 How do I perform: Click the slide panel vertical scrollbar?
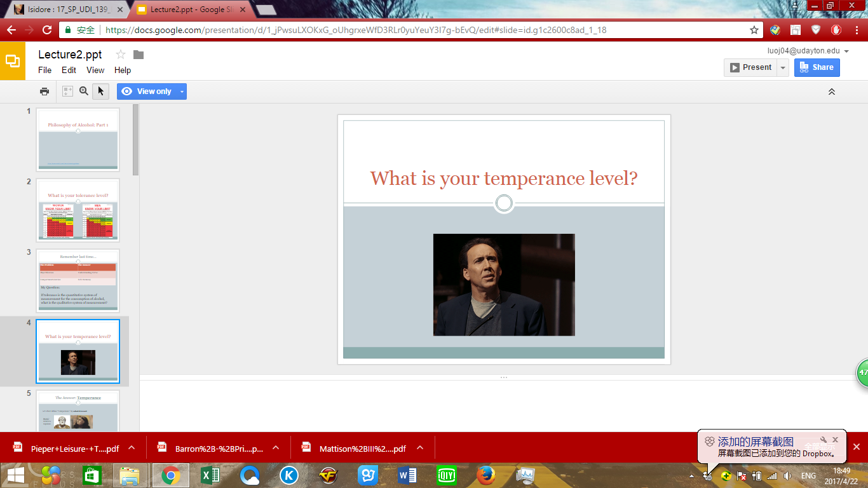[135, 140]
